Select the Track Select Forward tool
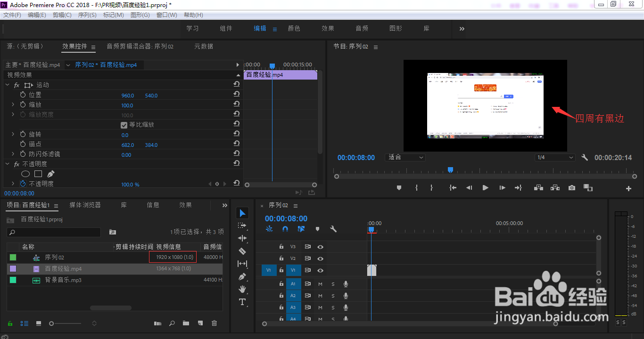 tap(242, 226)
